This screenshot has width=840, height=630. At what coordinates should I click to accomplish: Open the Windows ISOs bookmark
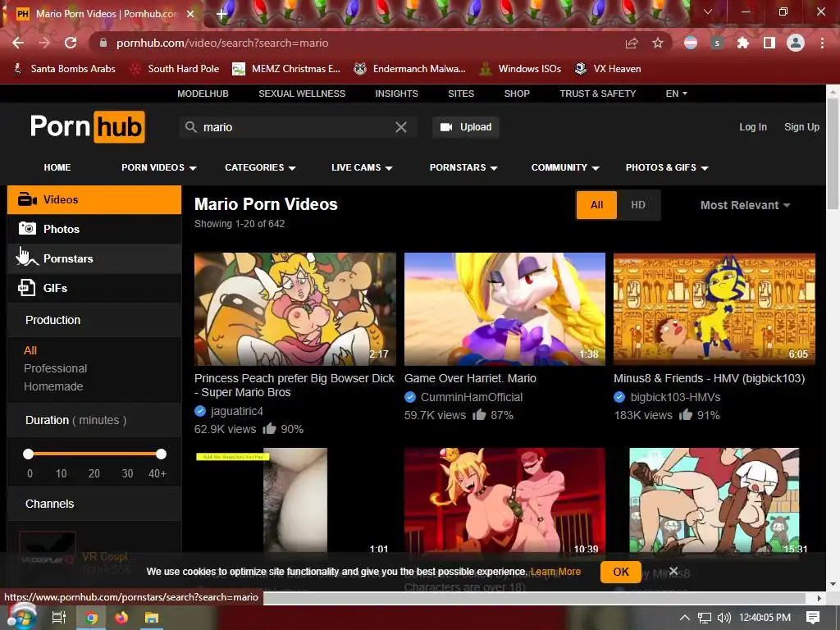pos(519,69)
